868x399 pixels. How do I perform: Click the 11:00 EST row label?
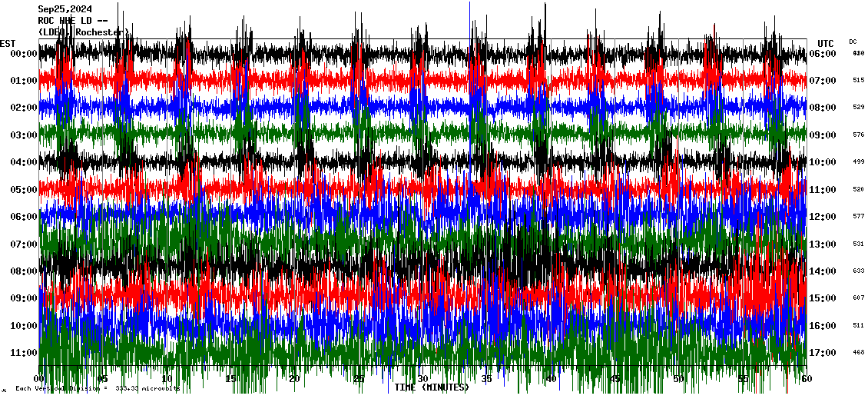(25, 353)
